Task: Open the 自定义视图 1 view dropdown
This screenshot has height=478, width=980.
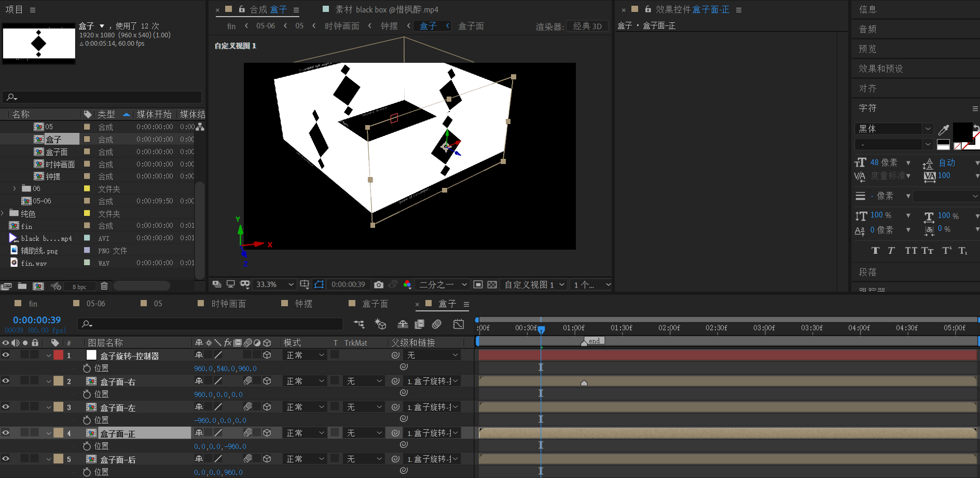Action: coord(534,284)
